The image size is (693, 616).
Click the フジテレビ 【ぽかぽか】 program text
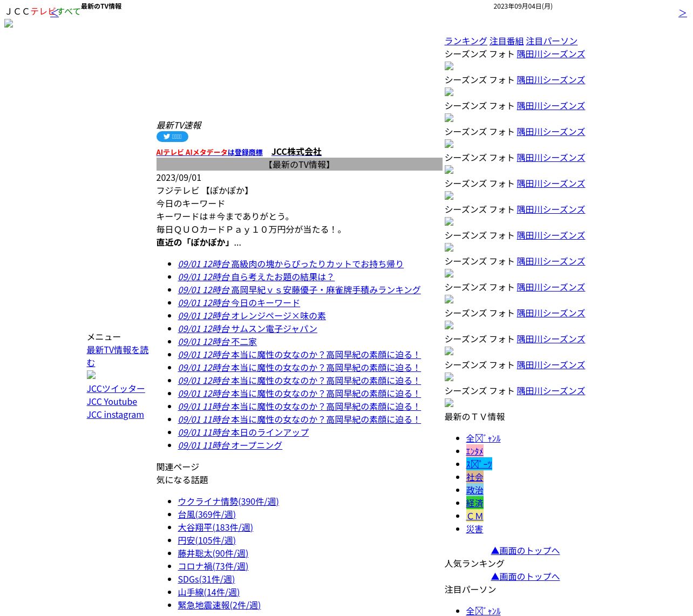[205, 191]
